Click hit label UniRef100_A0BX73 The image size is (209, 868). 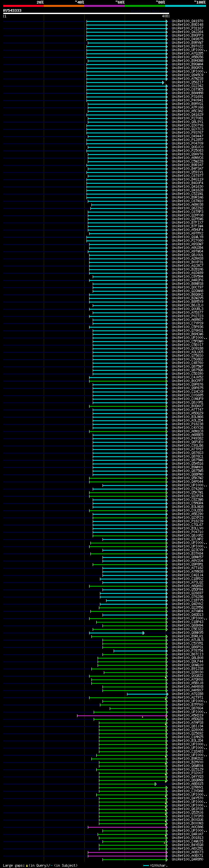coord(187,853)
